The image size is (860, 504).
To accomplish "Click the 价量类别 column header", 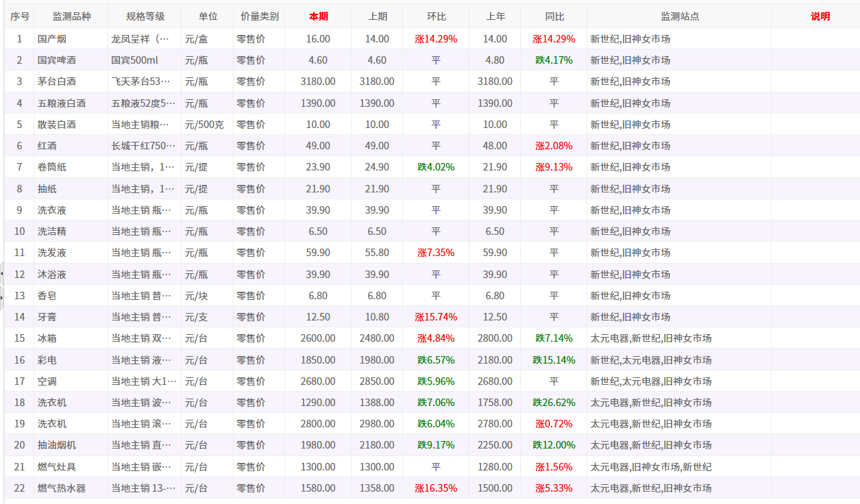I will click(x=260, y=16).
